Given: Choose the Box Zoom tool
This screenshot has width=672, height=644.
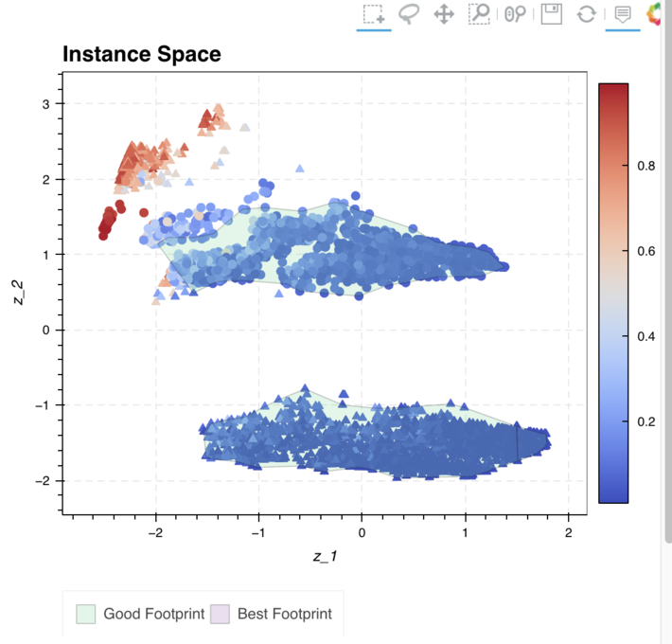Looking at the screenshot, I should pyautogui.click(x=479, y=14).
